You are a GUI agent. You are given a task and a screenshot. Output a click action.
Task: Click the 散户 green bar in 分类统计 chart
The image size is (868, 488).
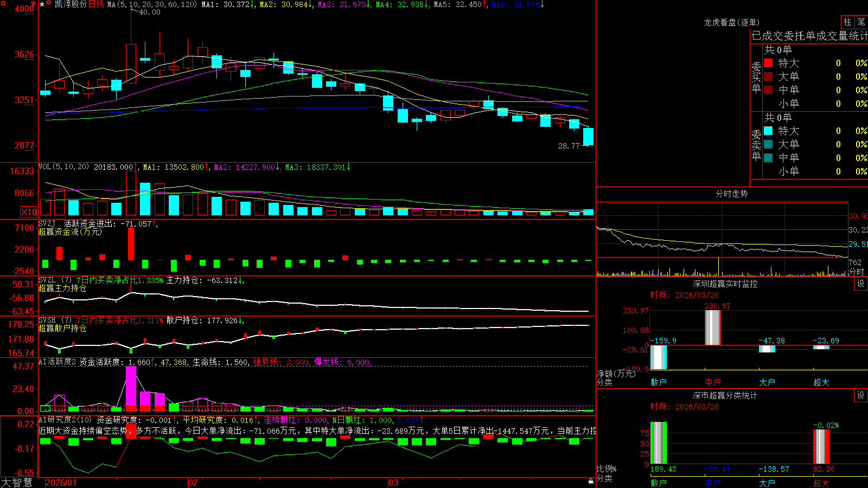[x=659, y=442]
